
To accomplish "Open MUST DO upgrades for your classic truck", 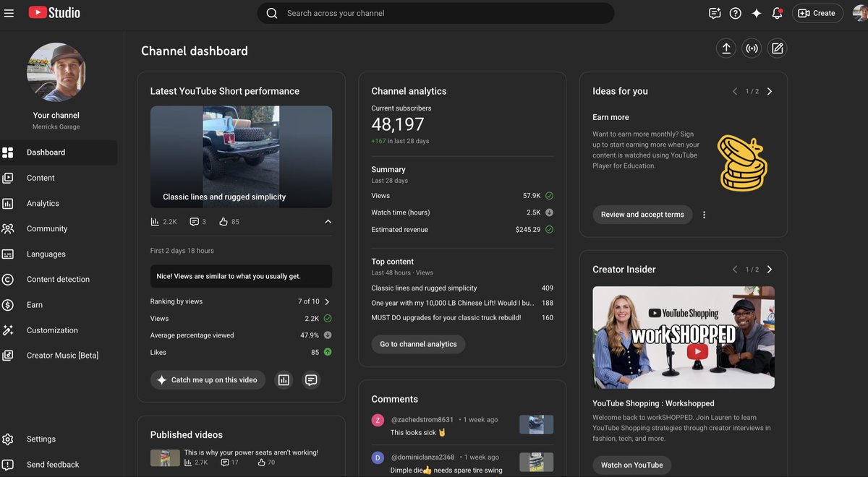I will pyautogui.click(x=446, y=317).
